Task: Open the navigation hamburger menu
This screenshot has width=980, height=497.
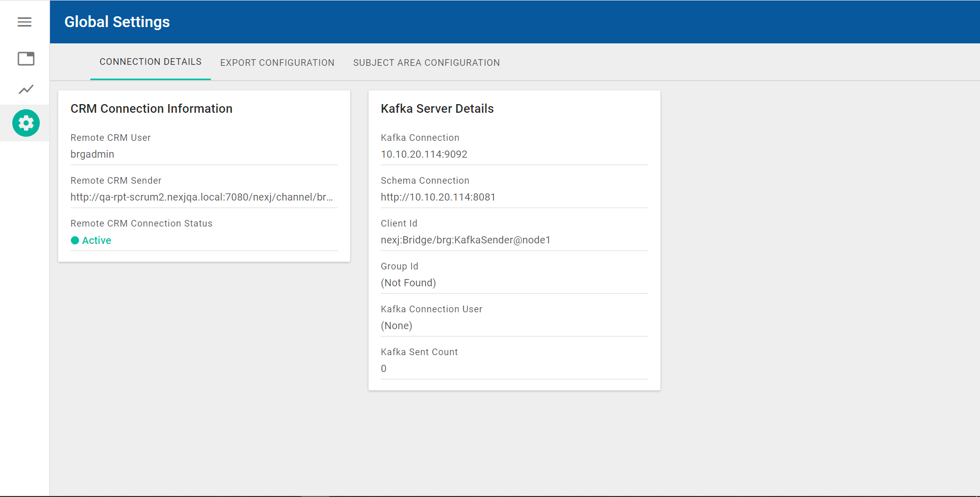Action: (24, 22)
